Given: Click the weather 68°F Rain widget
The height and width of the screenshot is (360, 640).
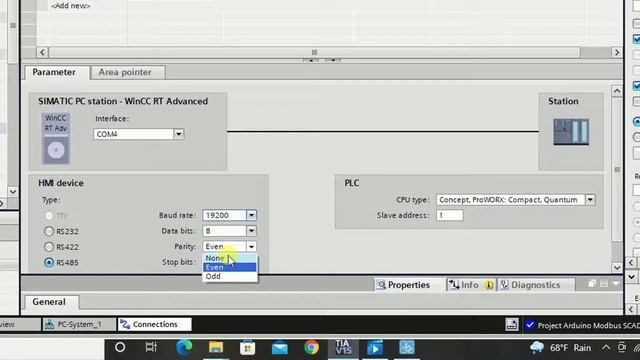Looking at the screenshot, I should [x=560, y=348].
